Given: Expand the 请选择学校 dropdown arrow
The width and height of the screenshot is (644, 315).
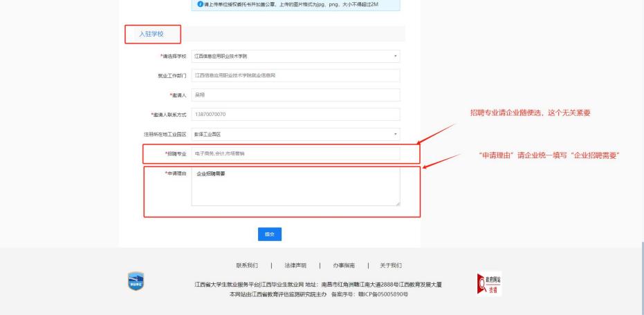Looking at the screenshot, I should 395,56.
